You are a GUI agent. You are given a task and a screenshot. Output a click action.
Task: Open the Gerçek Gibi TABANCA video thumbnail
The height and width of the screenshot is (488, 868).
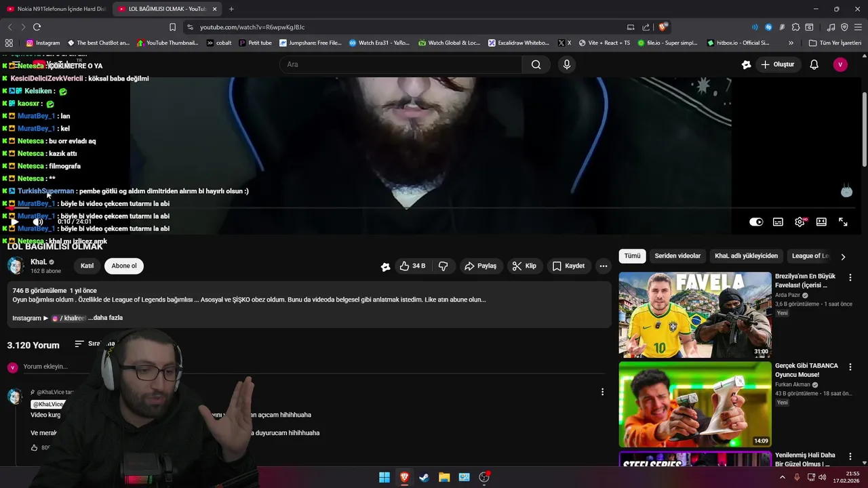point(695,404)
